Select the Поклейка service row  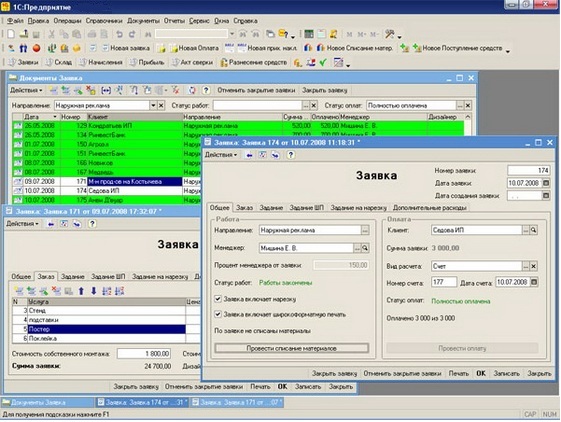click(x=106, y=338)
